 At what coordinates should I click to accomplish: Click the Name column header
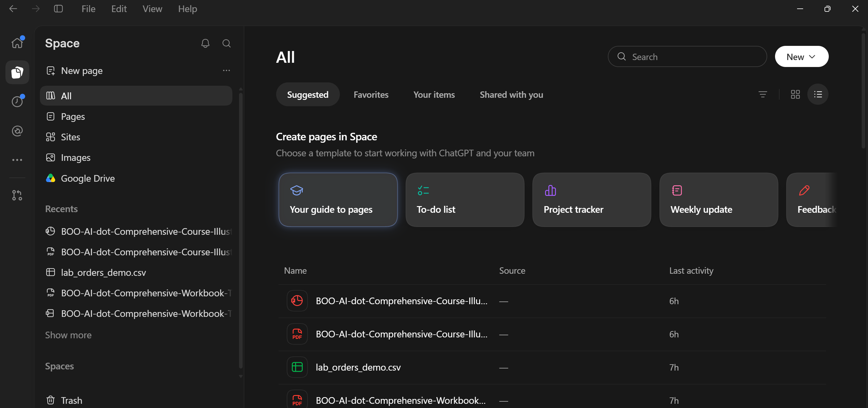tap(295, 270)
